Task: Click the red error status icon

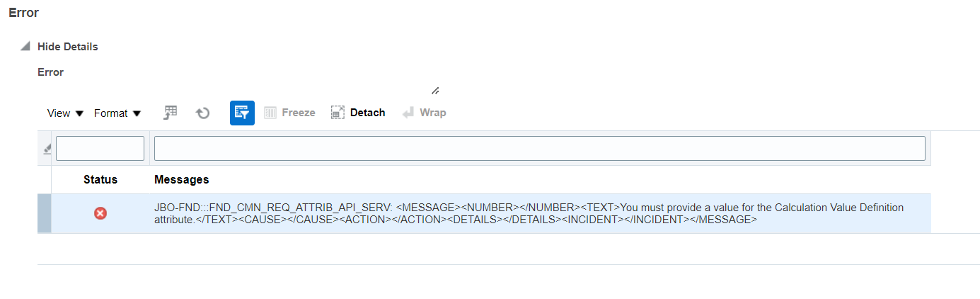Action: tap(100, 213)
